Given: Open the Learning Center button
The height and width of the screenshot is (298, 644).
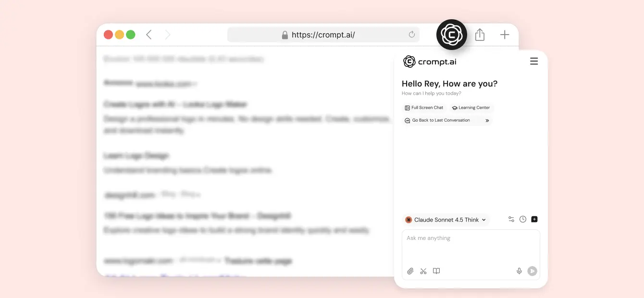Looking at the screenshot, I should tap(471, 108).
